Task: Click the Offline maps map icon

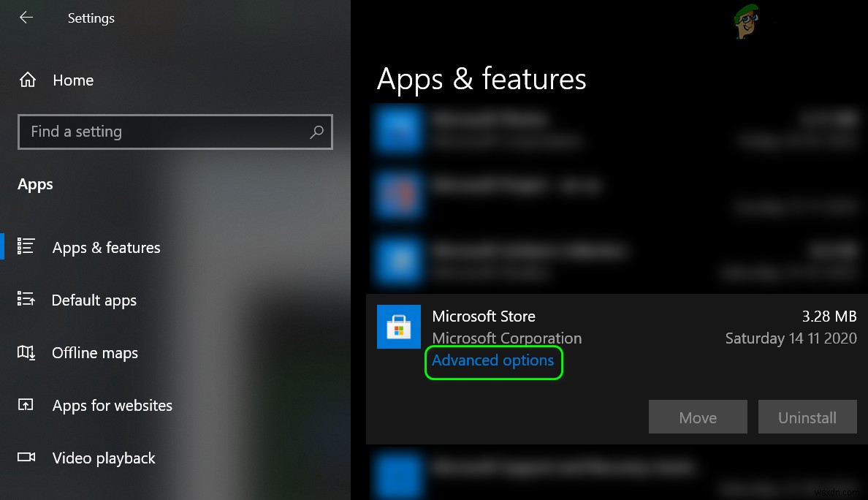Action: [26, 352]
